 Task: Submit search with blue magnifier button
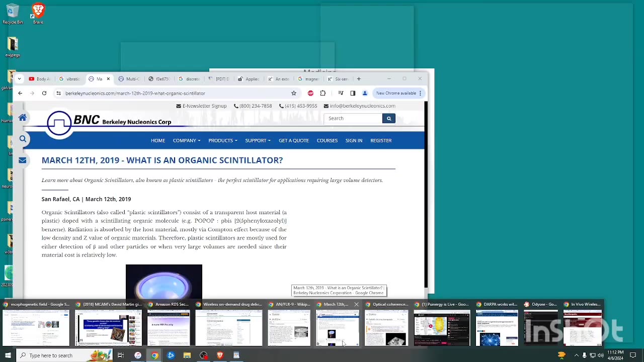pyautogui.click(x=388, y=118)
